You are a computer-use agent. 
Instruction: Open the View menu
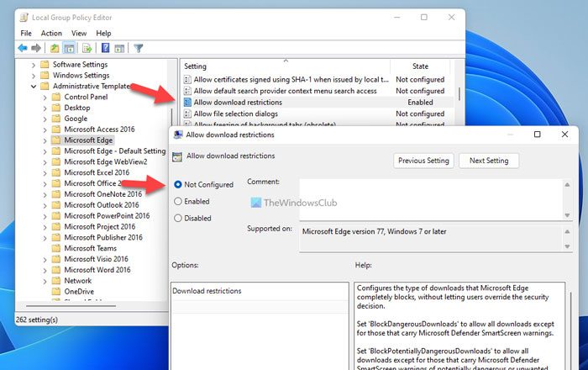(x=79, y=34)
